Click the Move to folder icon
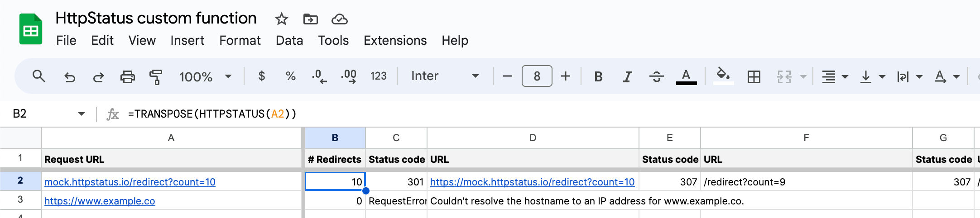 coord(310,19)
